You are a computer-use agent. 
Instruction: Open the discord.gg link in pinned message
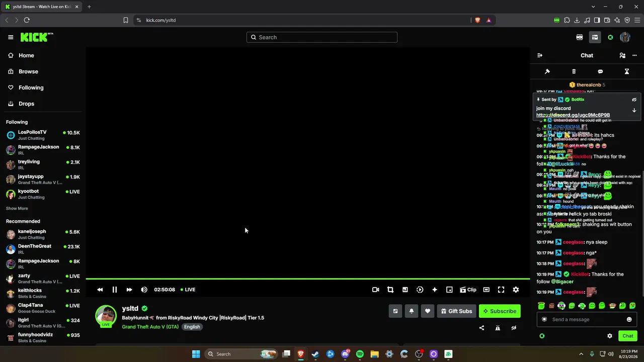point(573,115)
